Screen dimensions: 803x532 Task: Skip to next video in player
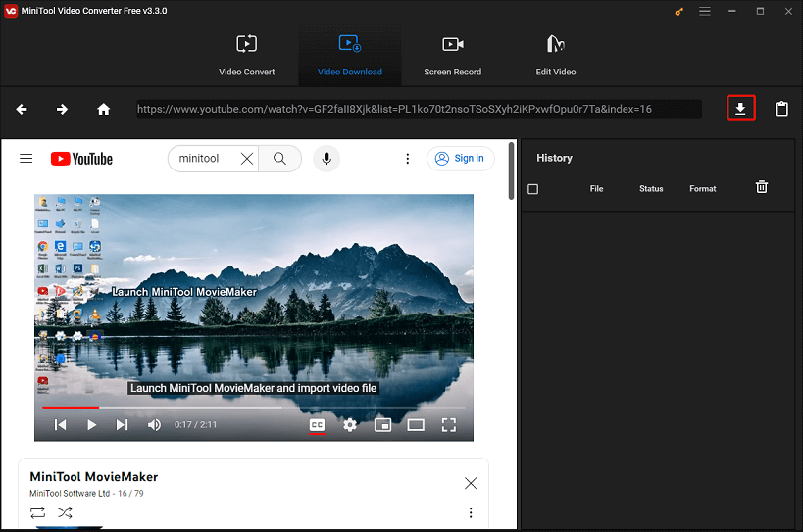pyautogui.click(x=122, y=424)
